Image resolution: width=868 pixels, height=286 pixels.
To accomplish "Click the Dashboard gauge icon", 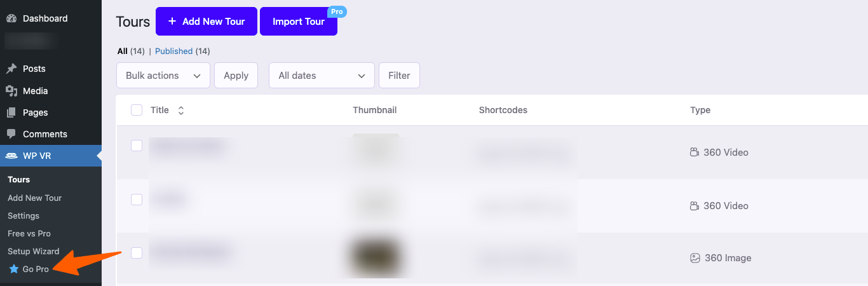I will pyautogui.click(x=11, y=18).
